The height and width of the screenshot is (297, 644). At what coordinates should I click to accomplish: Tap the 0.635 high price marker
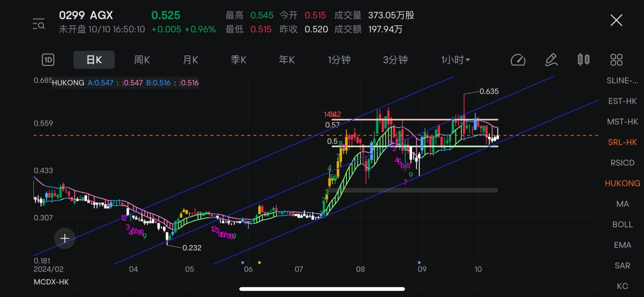tap(489, 91)
